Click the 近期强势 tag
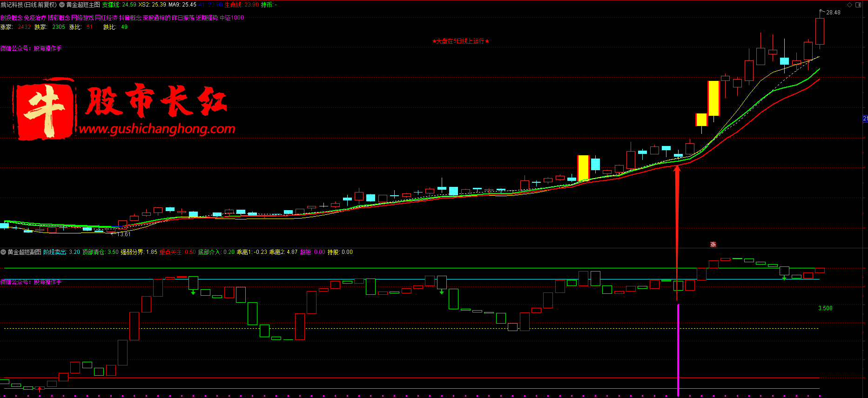 pyautogui.click(x=207, y=18)
